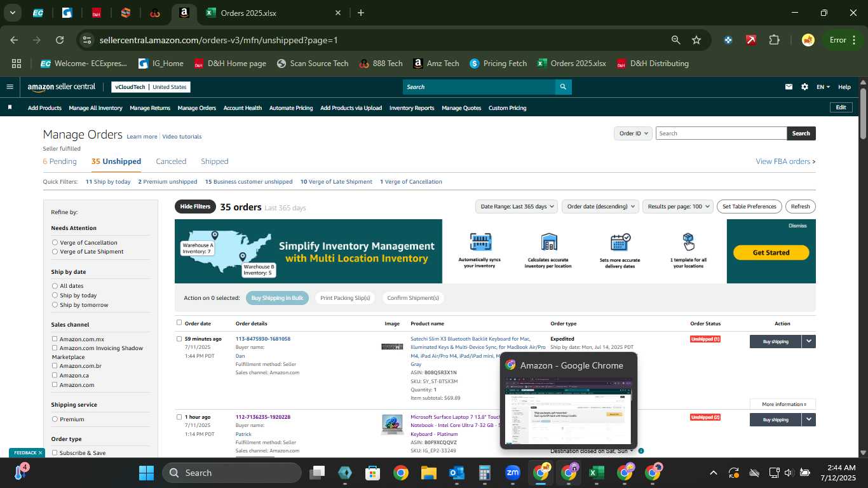The image size is (868, 488).
Task: Open the Order ID search type dropdown
Action: (633, 133)
